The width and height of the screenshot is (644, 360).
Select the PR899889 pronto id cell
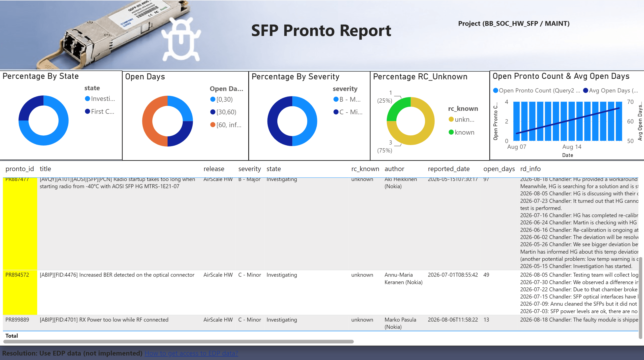coord(20,323)
